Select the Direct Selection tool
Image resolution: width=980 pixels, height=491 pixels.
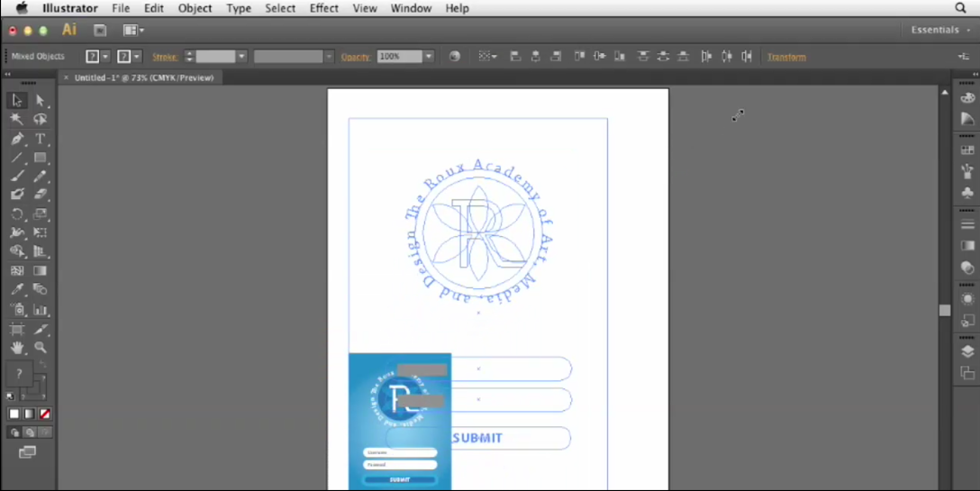point(40,100)
